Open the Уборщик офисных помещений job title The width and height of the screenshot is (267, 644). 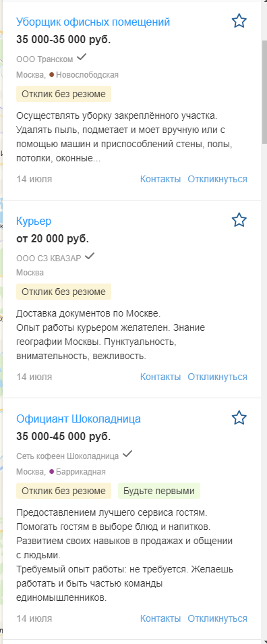(x=93, y=22)
